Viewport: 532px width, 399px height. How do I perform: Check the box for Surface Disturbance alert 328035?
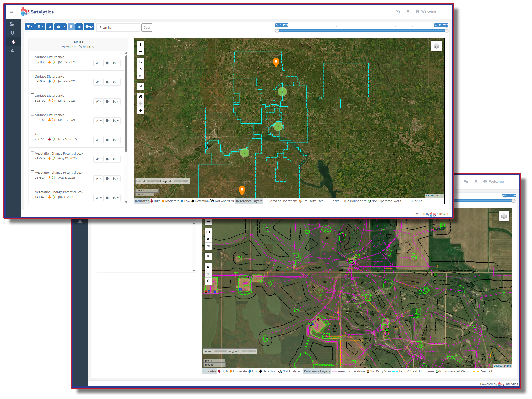[x=32, y=56]
